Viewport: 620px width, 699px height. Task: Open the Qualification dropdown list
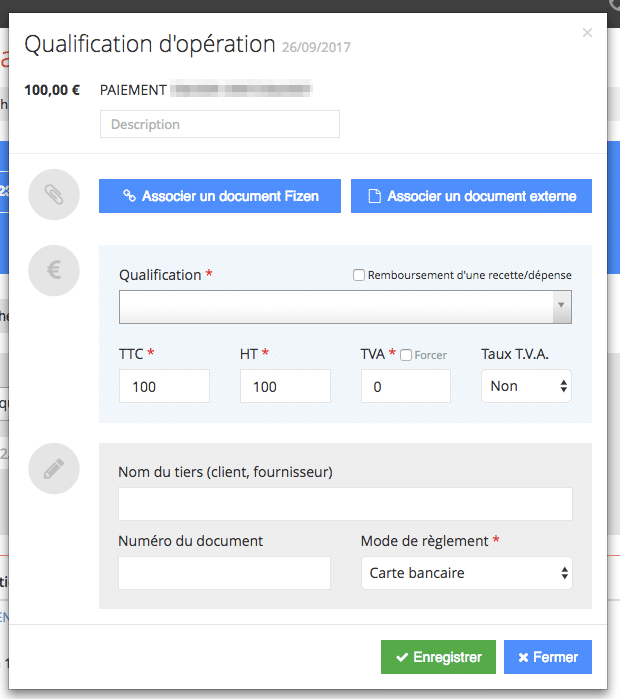[336, 307]
